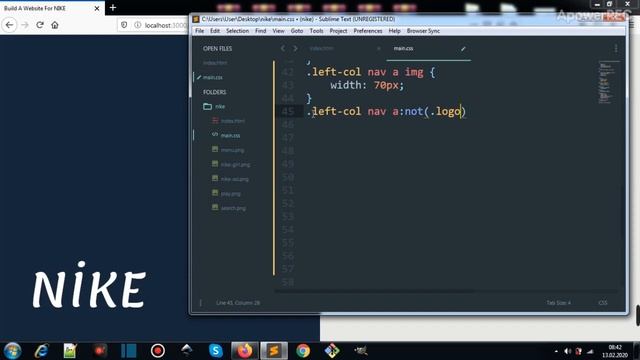Close the index.html editor tab
The height and width of the screenshot is (360, 640).
tap(379, 49)
